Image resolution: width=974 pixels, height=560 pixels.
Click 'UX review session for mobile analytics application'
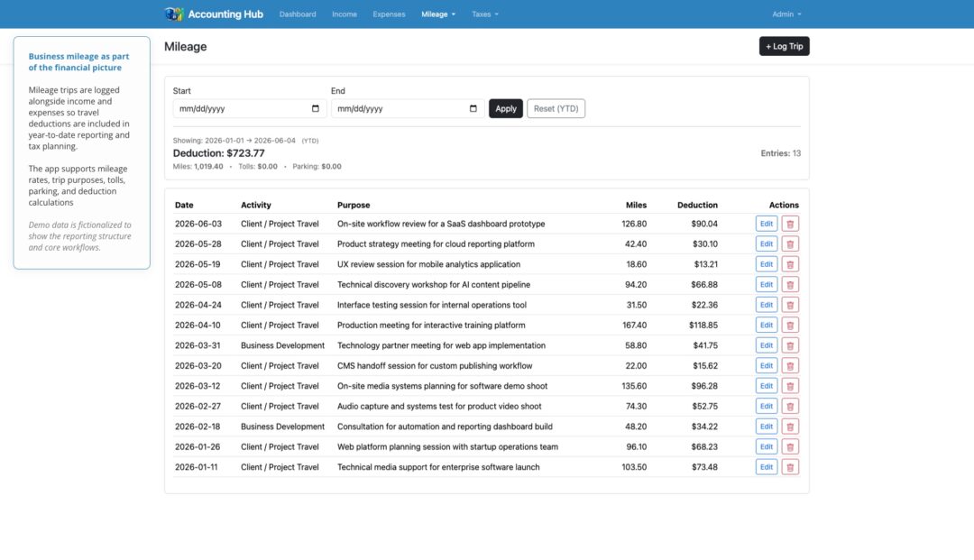[428, 264]
